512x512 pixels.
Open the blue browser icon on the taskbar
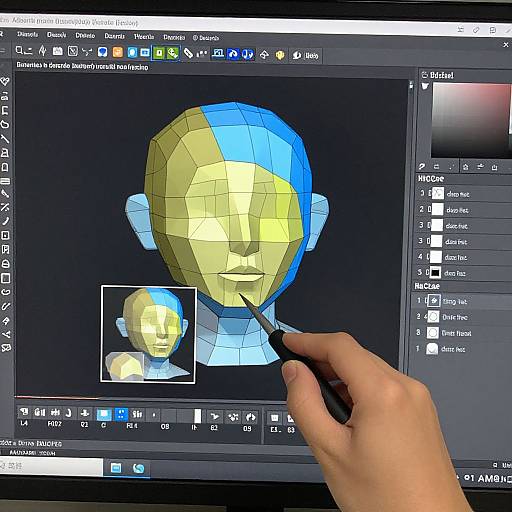(x=139, y=469)
